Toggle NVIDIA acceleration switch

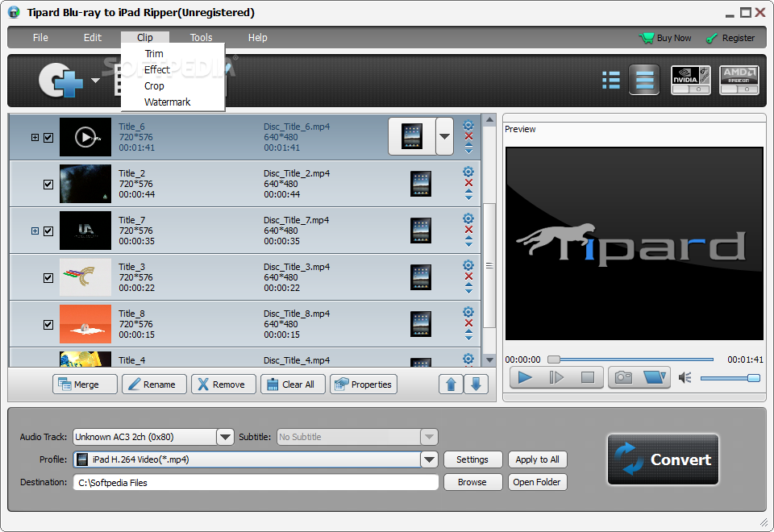pyautogui.click(x=691, y=80)
